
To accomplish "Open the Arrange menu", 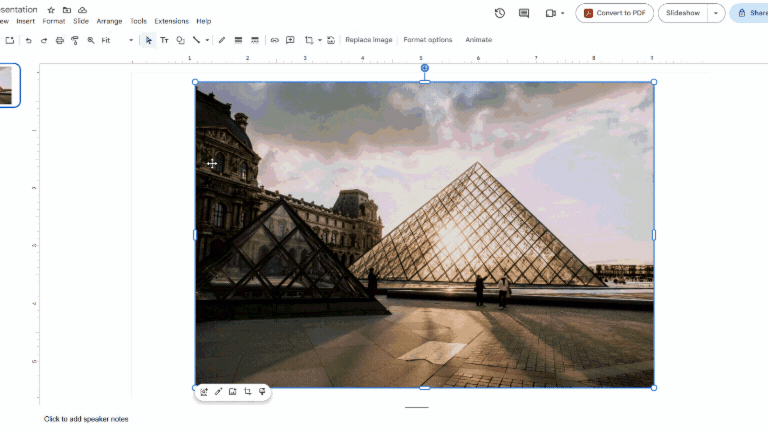I will click(109, 21).
